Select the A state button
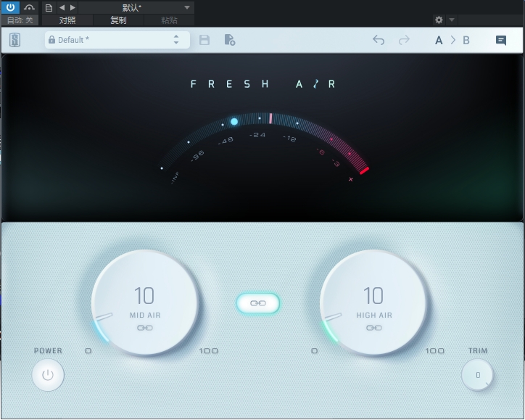Screen dimensions: 525x420 click(x=439, y=40)
